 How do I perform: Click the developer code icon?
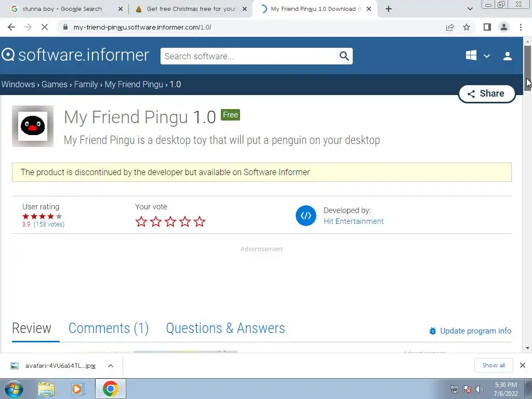tap(305, 216)
